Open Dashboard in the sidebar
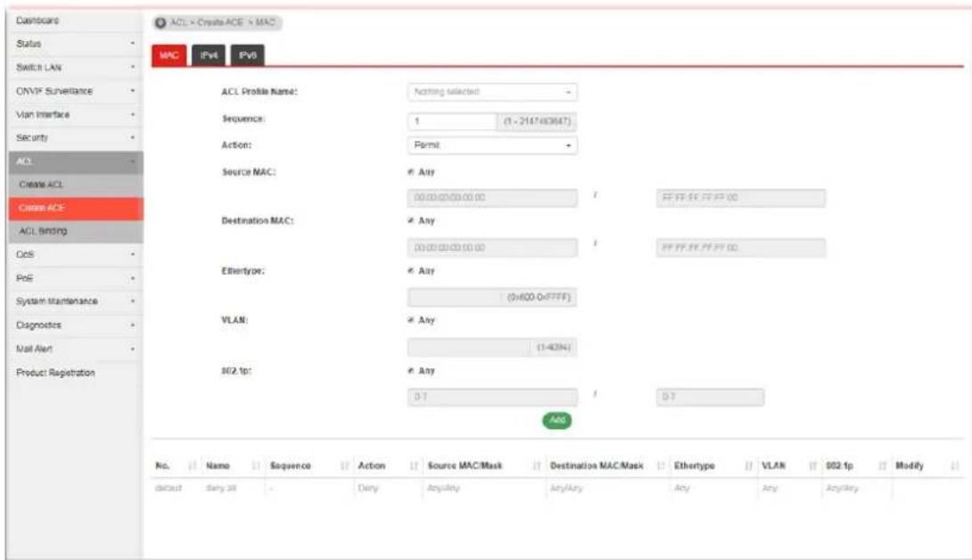972x560 pixels. [x=76, y=21]
